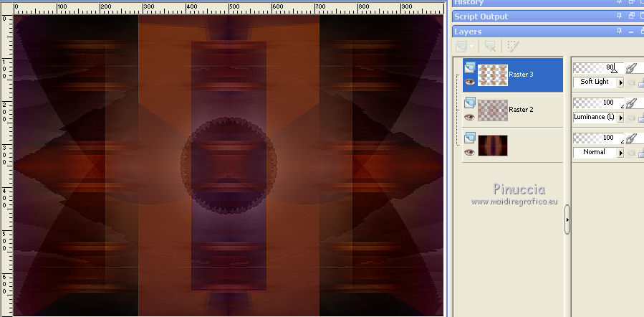Click the horizontal ruler at 500 mark

(x=234, y=7)
